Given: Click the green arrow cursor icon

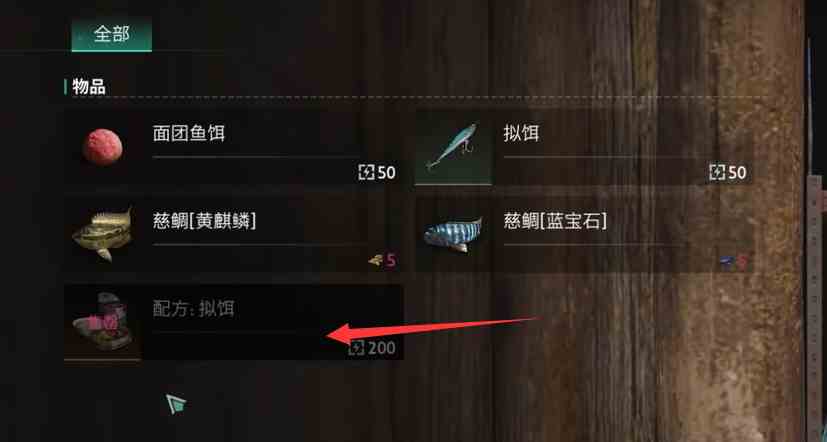Looking at the screenshot, I should (x=176, y=403).
